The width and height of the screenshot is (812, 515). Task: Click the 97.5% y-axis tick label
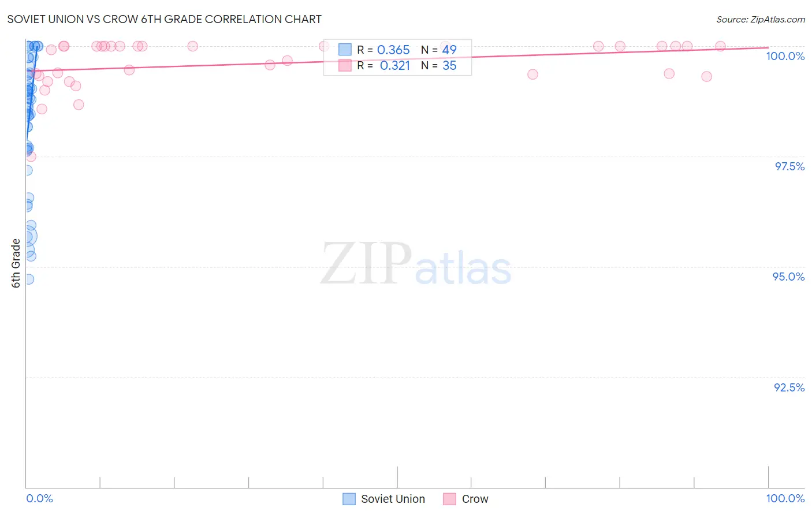pos(789,166)
